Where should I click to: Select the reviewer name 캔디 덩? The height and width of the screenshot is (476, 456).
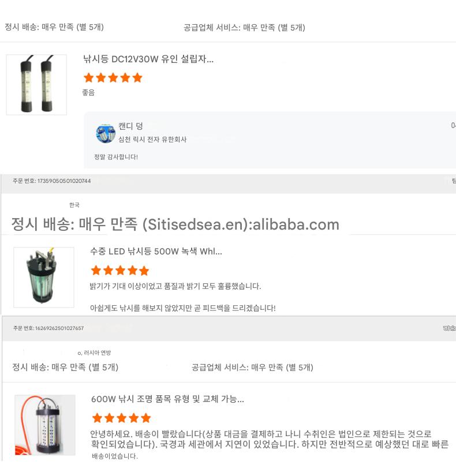pyautogui.click(x=130, y=126)
